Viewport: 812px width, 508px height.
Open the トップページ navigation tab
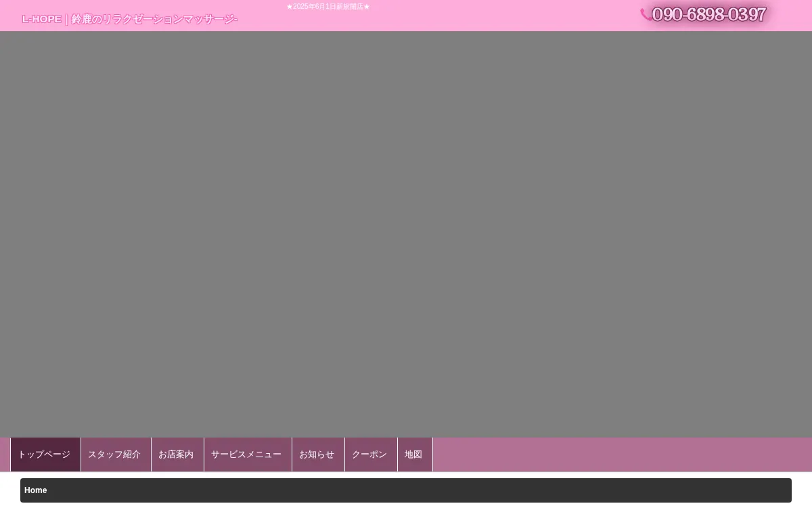coord(45,454)
